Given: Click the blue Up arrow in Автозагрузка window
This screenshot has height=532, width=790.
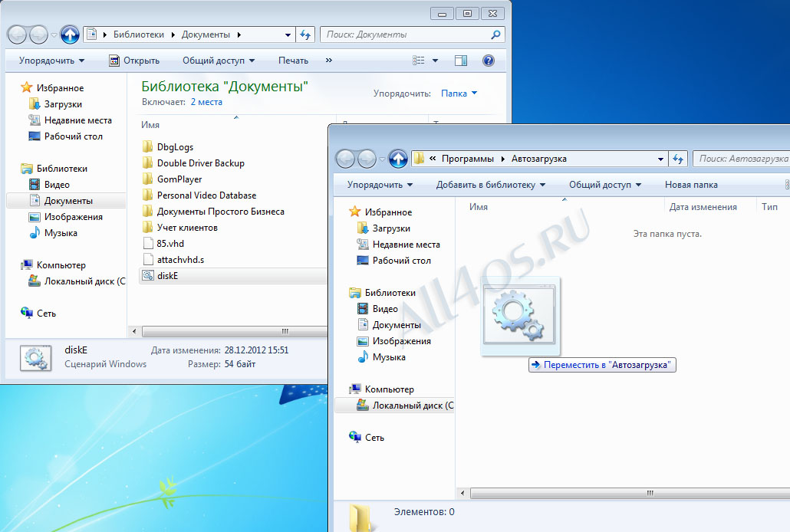Looking at the screenshot, I should [x=398, y=159].
